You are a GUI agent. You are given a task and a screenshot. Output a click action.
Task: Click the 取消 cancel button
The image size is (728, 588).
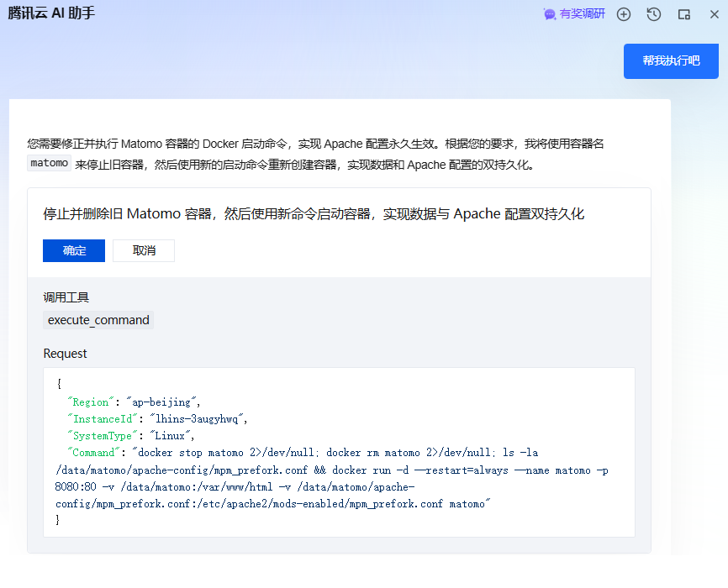tap(144, 250)
